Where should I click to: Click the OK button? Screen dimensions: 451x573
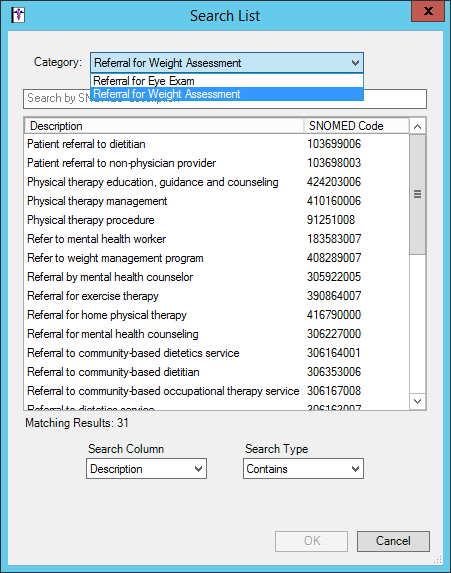pos(311,541)
